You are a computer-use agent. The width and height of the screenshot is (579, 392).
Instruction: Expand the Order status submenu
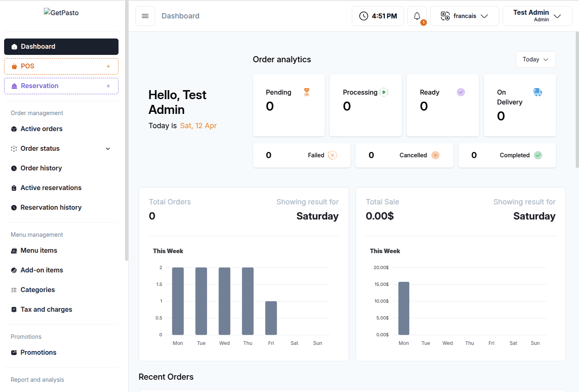[108, 149]
